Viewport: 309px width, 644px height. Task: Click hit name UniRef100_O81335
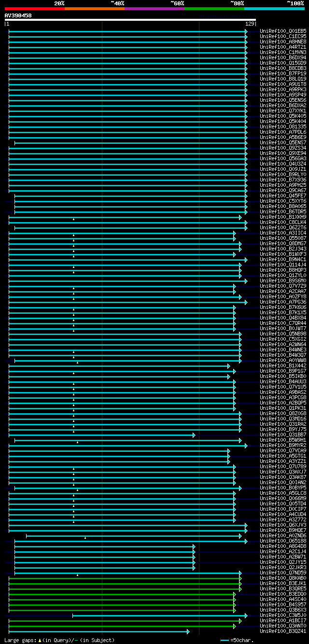(283, 127)
